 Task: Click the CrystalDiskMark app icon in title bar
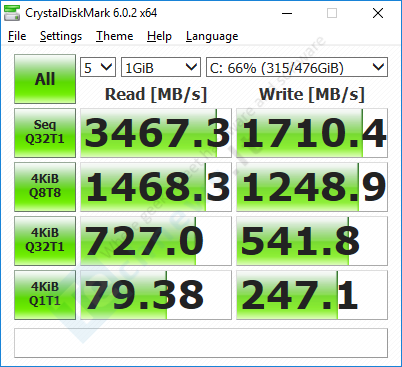coord(12,13)
